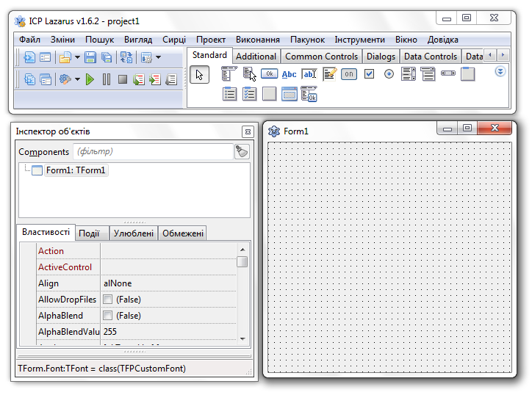This screenshot has width=532, height=395.
Task: Choose the TRadioGroup component icon
Action: click(230, 94)
